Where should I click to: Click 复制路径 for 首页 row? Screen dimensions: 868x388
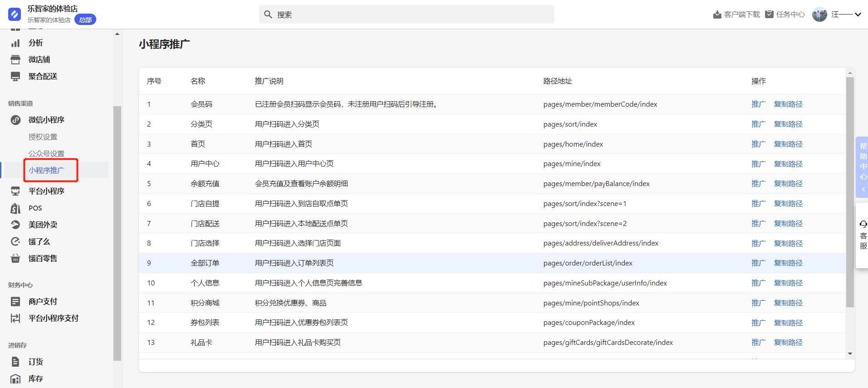tap(788, 144)
